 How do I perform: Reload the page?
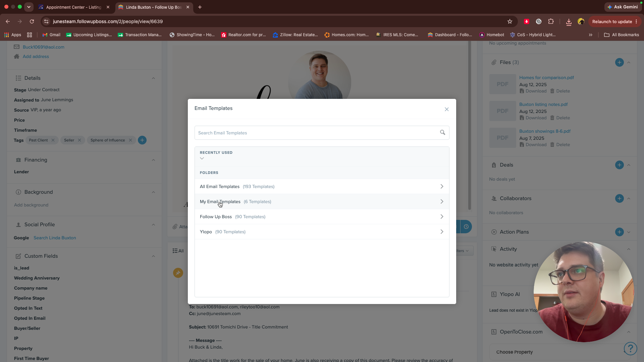click(32, 21)
